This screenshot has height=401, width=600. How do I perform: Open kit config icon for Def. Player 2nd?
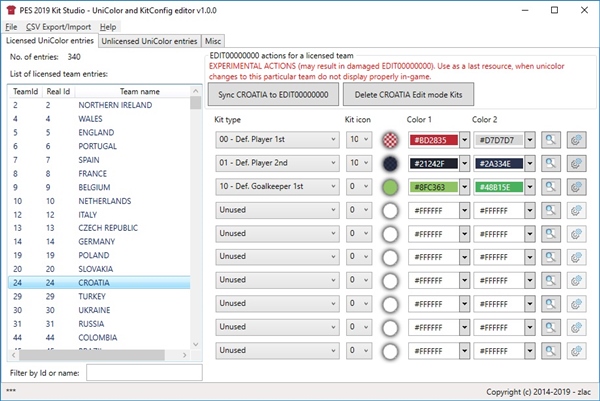(577, 164)
